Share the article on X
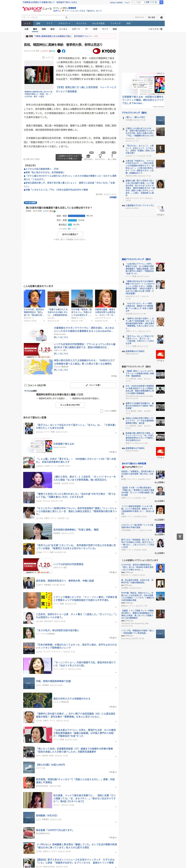Image resolution: width=186 pixels, height=868 pixels. tap(59, 51)
